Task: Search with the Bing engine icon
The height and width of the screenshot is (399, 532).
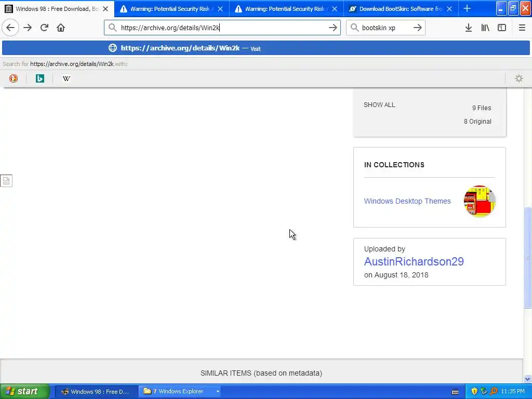Action: click(39, 78)
